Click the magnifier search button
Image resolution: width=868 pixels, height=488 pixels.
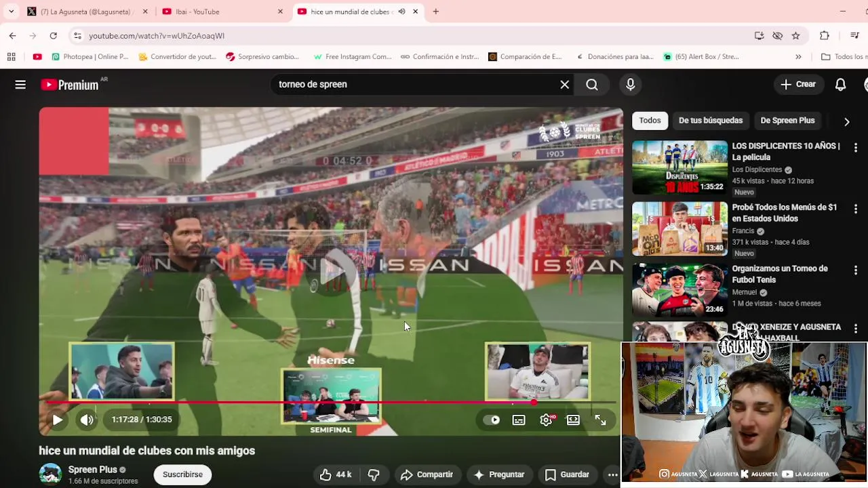pyautogui.click(x=592, y=85)
